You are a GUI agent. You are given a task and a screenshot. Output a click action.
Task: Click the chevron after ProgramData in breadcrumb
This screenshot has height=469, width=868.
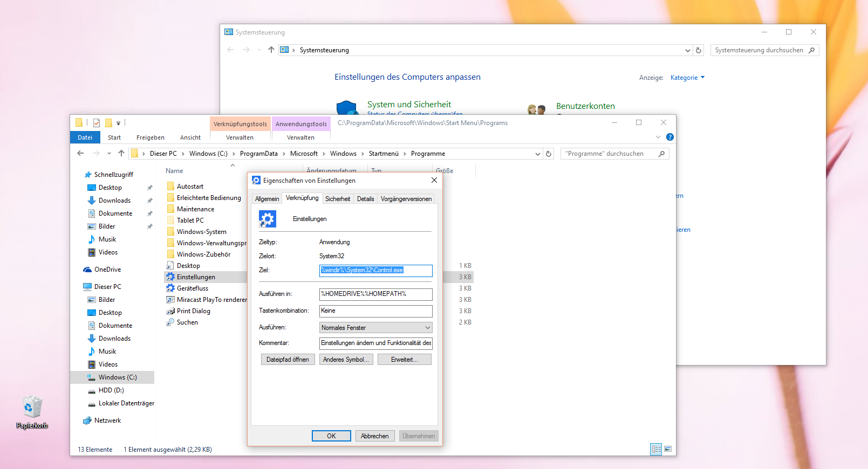tap(284, 154)
